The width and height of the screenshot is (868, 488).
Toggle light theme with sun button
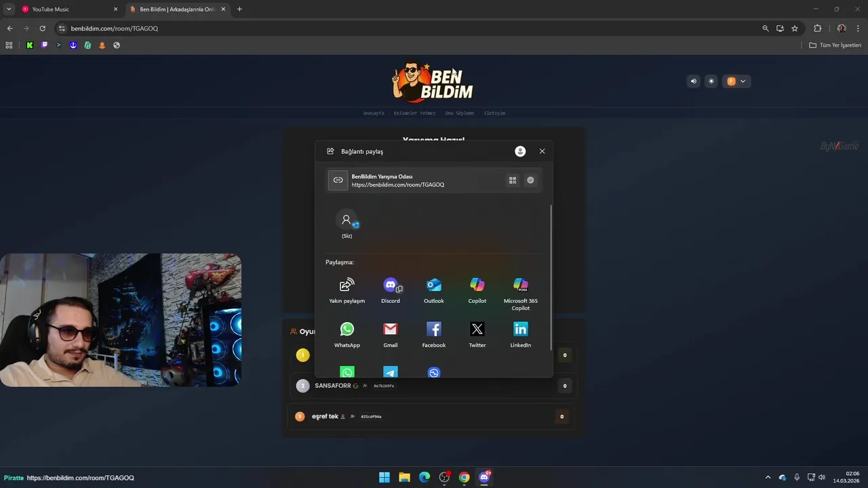pos(711,81)
